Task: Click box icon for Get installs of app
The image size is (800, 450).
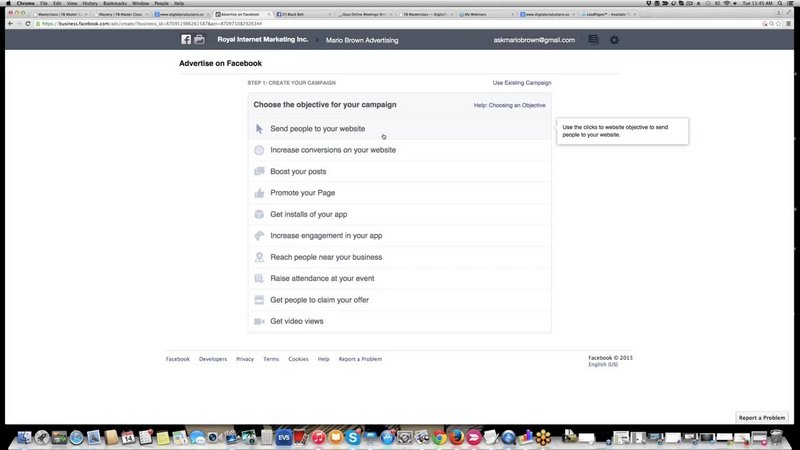Action: click(259, 214)
